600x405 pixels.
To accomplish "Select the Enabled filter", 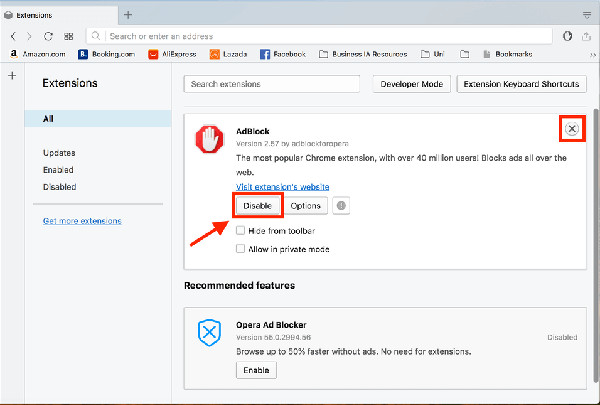I will click(58, 170).
